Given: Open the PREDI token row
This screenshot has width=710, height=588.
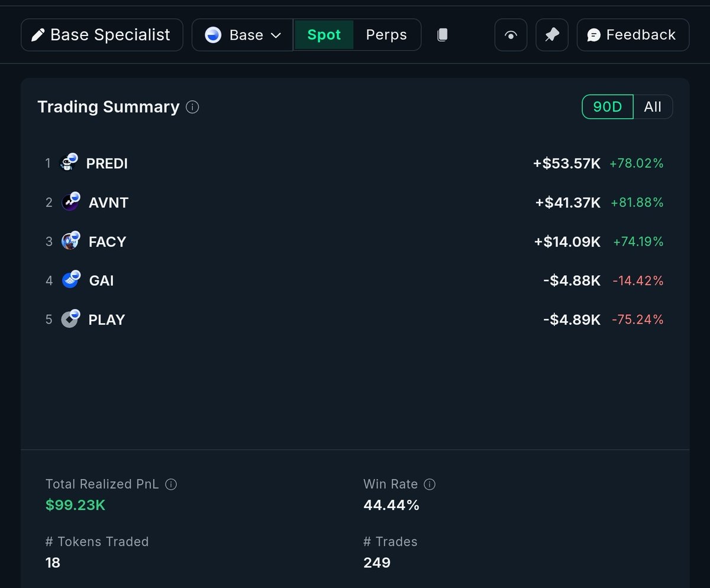Looking at the screenshot, I should [x=355, y=163].
